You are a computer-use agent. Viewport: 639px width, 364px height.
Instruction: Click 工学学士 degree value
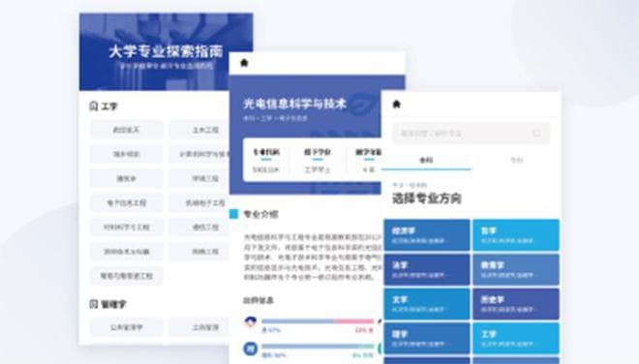coord(318,170)
